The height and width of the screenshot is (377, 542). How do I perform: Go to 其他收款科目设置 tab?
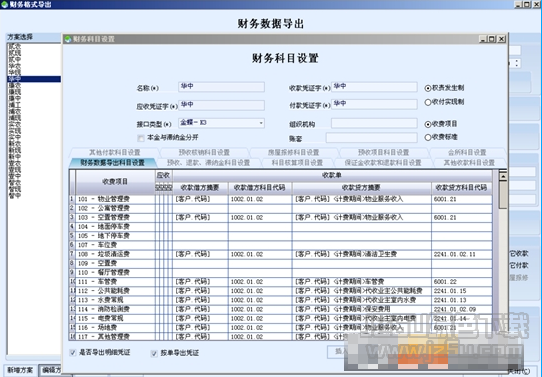(x=469, y=163)
